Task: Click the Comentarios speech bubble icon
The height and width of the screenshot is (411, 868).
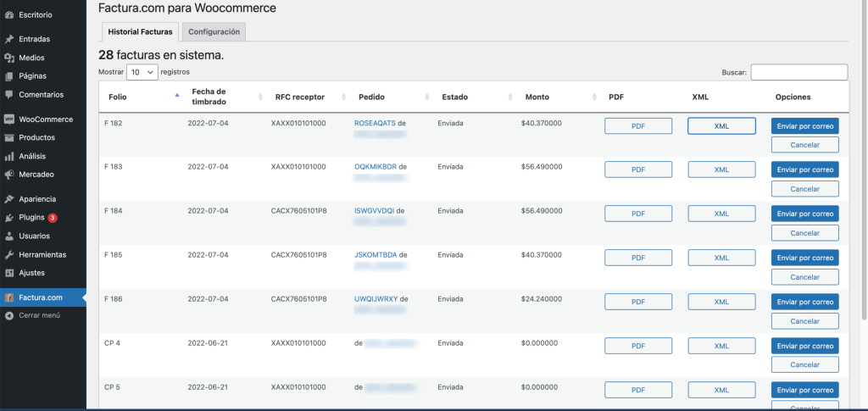Action: 8,95
